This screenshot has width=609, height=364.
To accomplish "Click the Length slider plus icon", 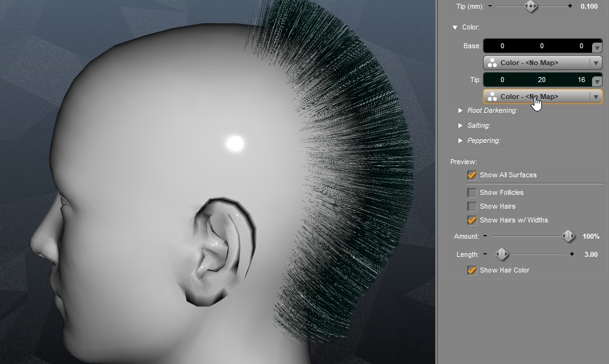I will click(x=572, y=254).
